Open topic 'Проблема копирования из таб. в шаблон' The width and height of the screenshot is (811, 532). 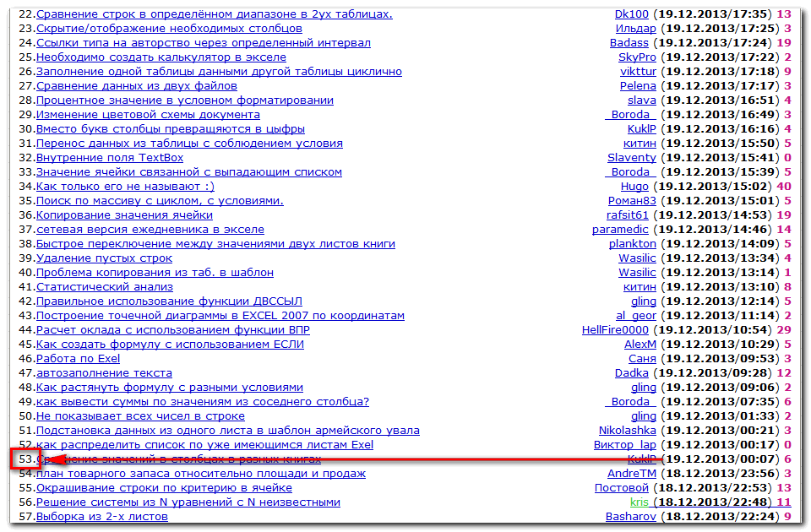155,273
